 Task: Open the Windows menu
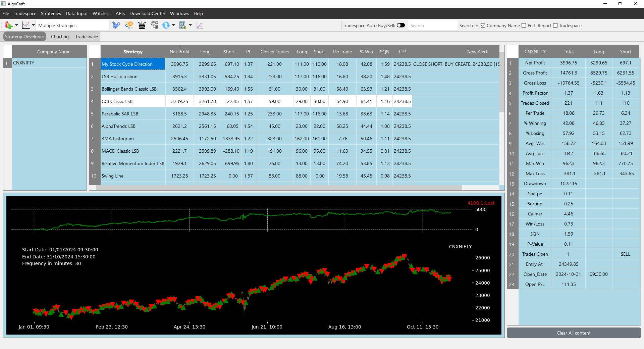click(x=179, y=13)
